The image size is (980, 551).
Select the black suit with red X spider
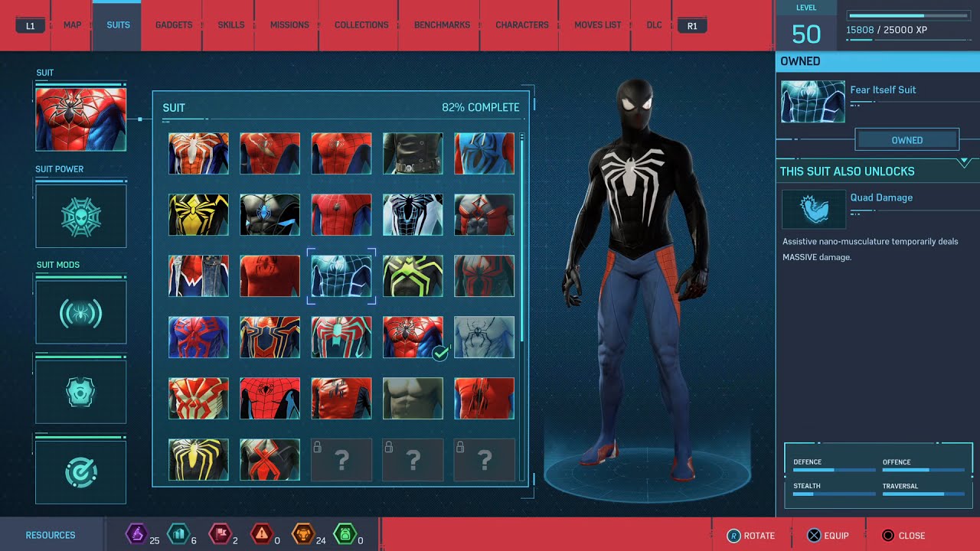tap(269, 459)
